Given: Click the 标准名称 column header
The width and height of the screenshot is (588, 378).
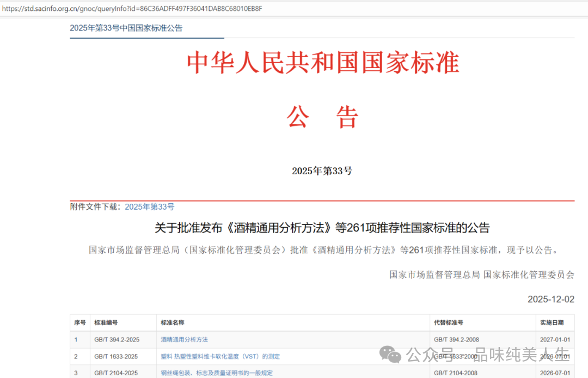Looking at the screenshot, I should click(x=173, y=323).
